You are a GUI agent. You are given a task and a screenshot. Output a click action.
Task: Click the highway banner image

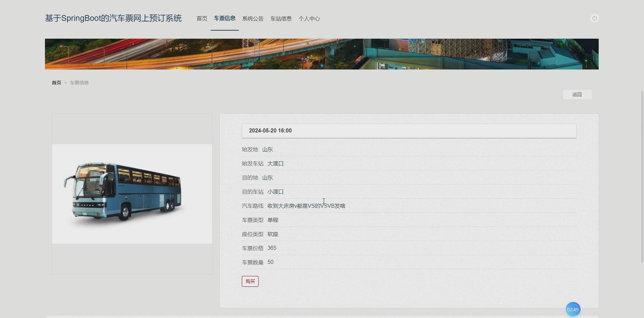321,54
